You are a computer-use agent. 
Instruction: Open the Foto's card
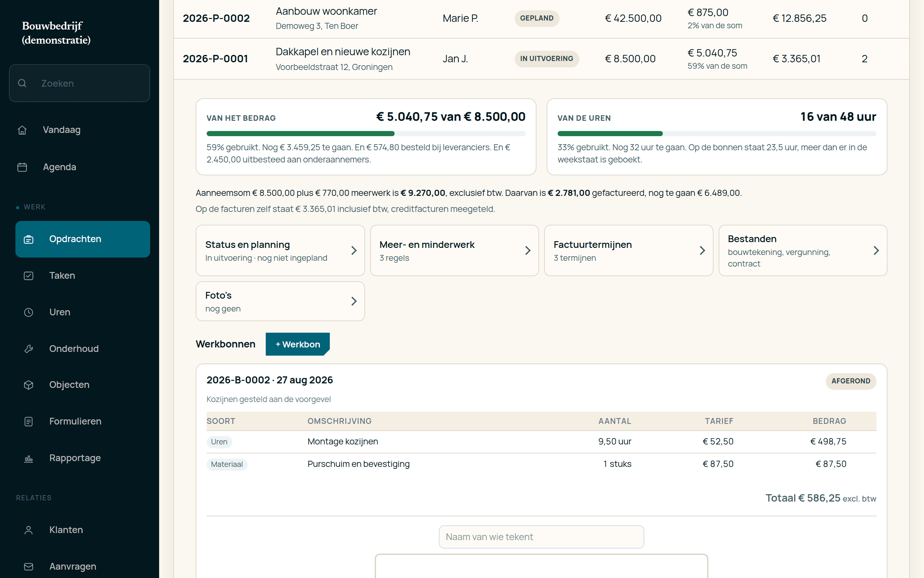point(280,301)
